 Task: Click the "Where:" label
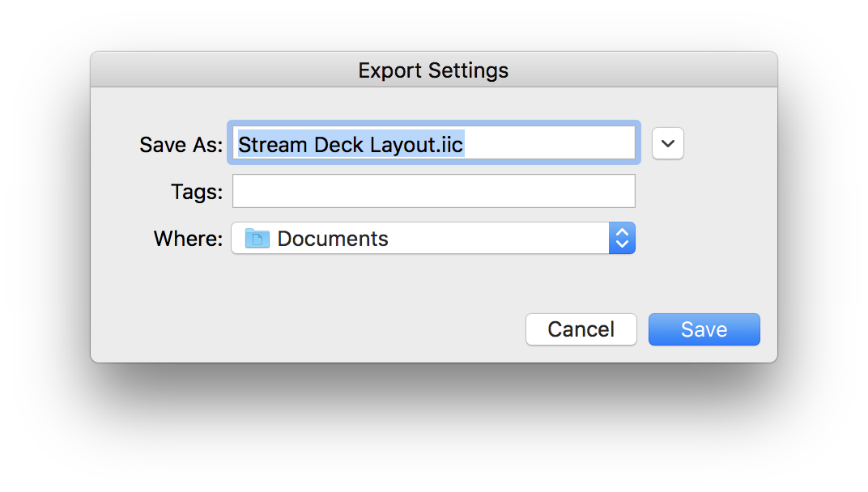click(x=188, y=239)
